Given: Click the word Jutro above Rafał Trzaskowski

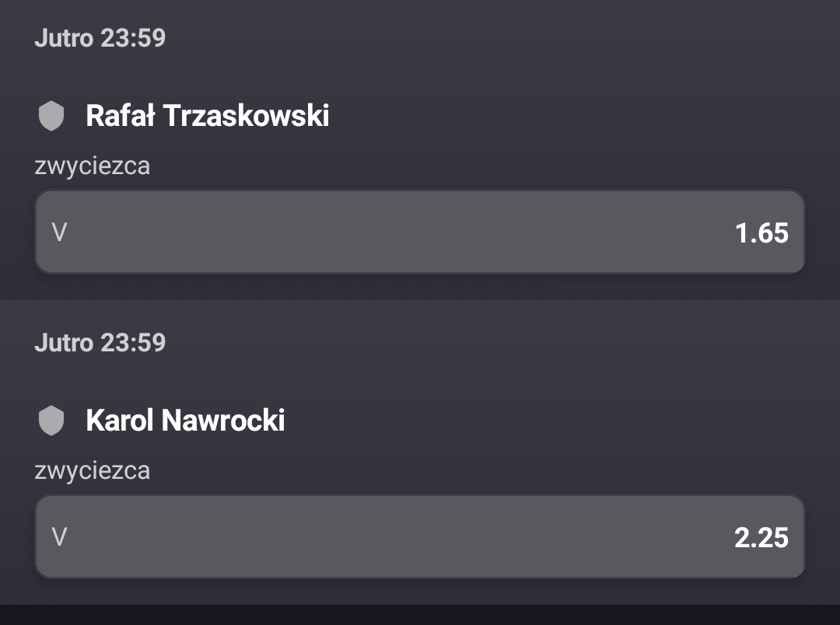Looking at the screenshot, I should click(x=64, y=38).
